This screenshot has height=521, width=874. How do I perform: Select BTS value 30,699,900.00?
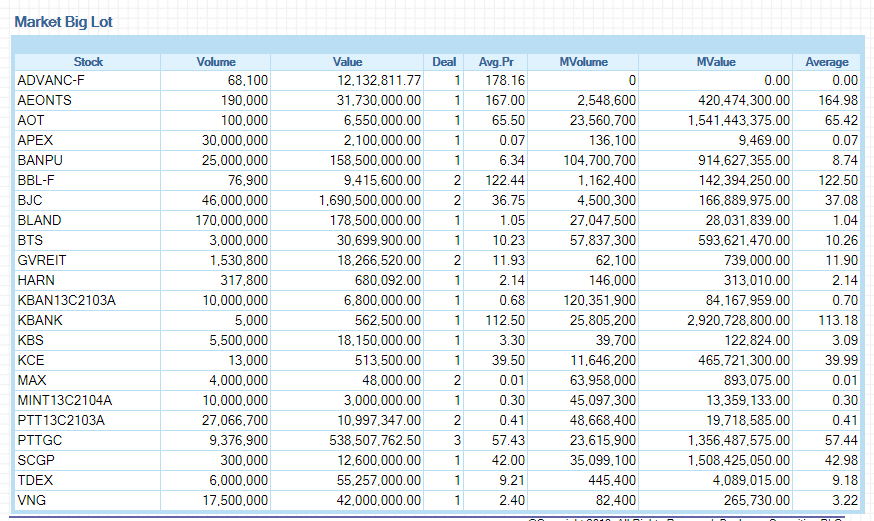tap(379, 241)
